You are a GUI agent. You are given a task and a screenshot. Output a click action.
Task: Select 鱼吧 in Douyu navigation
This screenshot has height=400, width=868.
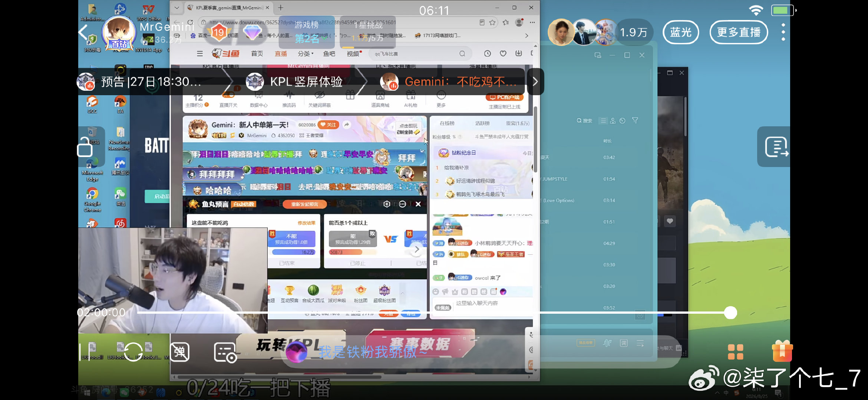pyautogui.click(x=329, y=54)
